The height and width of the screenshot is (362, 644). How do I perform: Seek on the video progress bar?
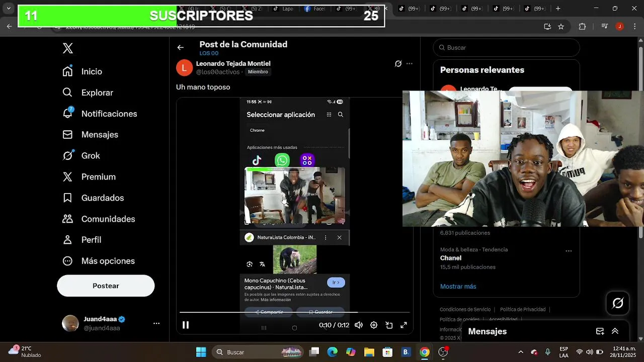pyautogui.click(x=295, y=312)
